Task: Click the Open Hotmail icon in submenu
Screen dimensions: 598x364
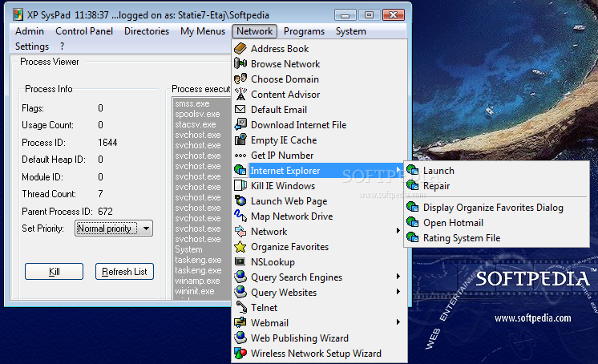Action: [413, 222]
